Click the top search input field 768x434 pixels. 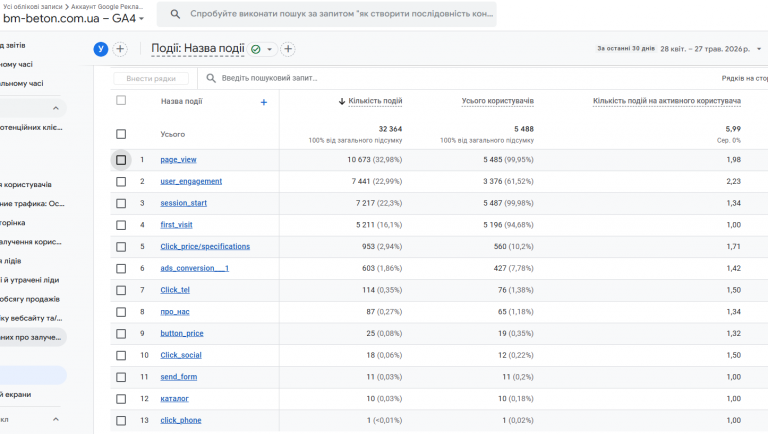pos(327,14)
